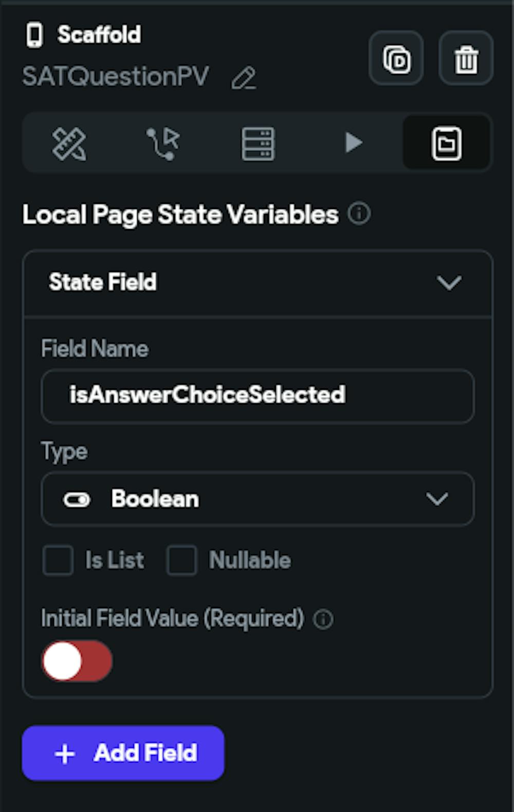Screen dimensions: 514x812
Task: Click info icon beside Local Page State Variables
Action: tap(359, 214)
